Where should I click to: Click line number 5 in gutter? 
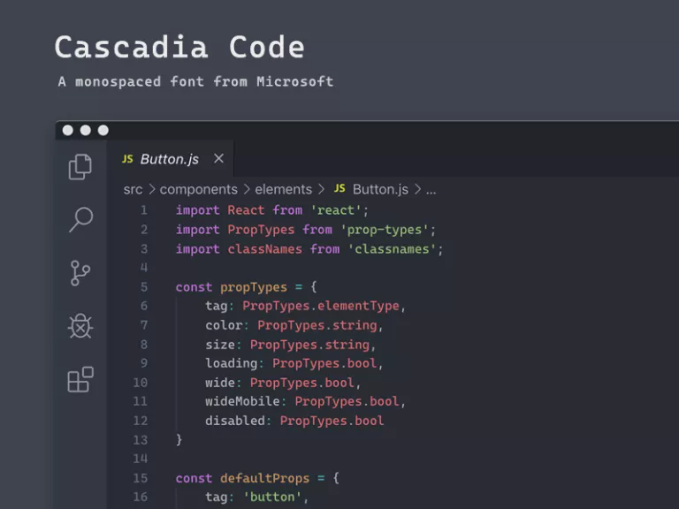[x=144, y=287]
